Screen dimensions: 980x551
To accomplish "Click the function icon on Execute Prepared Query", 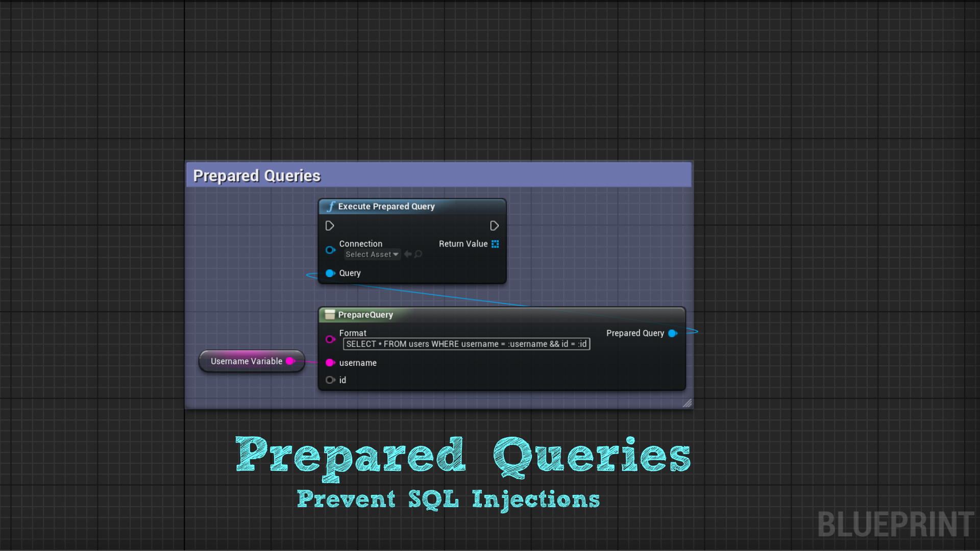I will pos(331,207).
